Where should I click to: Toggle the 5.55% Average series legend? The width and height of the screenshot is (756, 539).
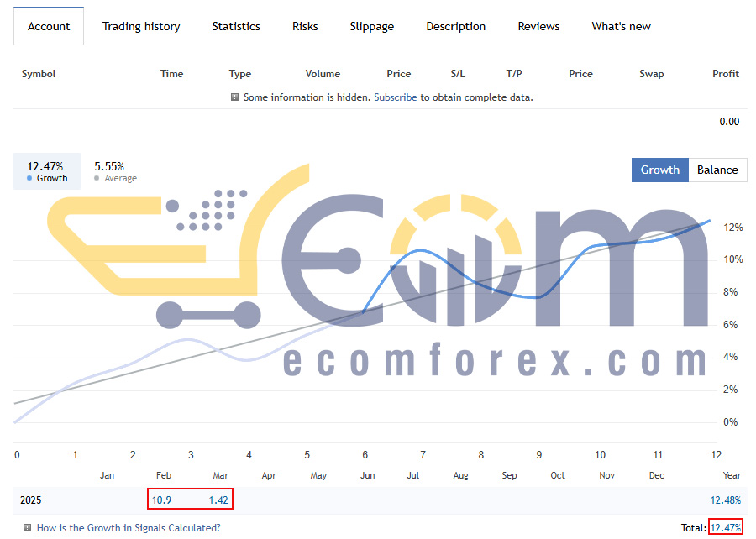click(116, 171)
